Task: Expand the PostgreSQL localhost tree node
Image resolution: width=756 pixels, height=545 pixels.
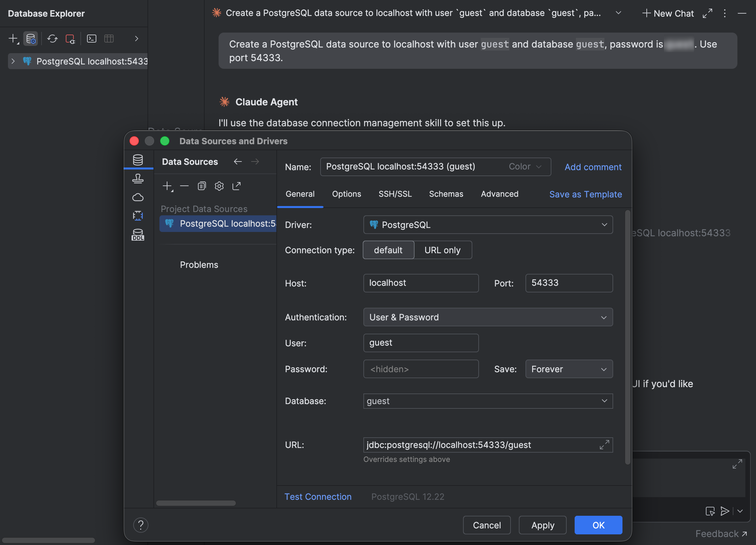Action: point(13,61)
